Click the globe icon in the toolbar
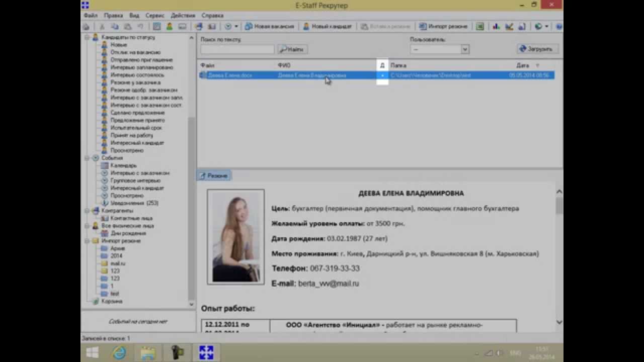This screenshot has height=362, width=644. (x=538, y=27)
